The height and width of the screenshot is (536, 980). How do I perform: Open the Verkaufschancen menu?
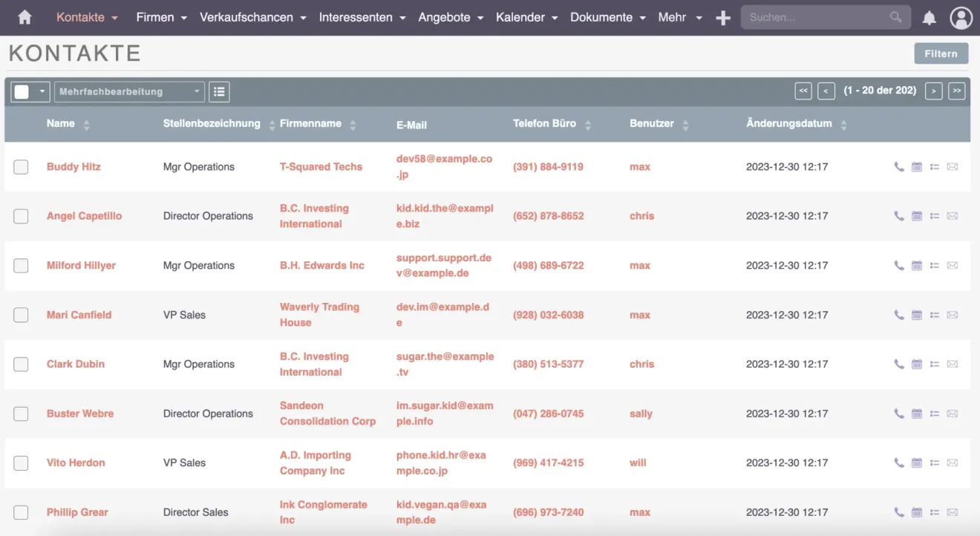247,17
